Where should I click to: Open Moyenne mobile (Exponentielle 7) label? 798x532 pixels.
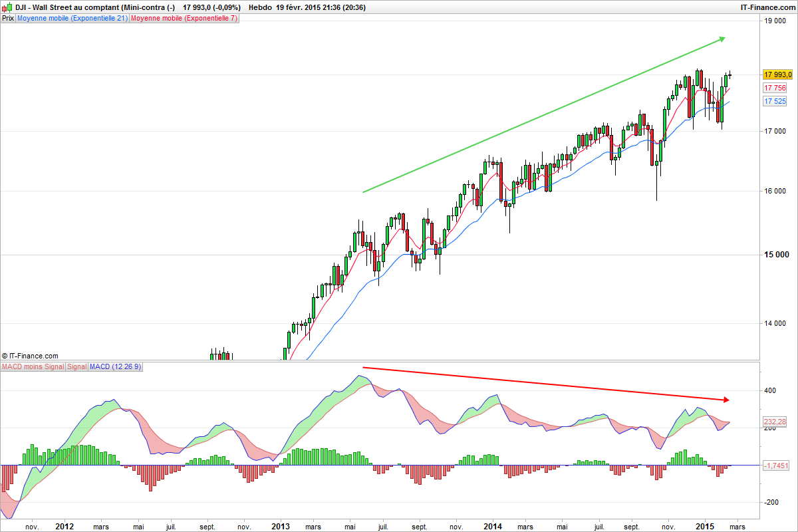point(183,19)
